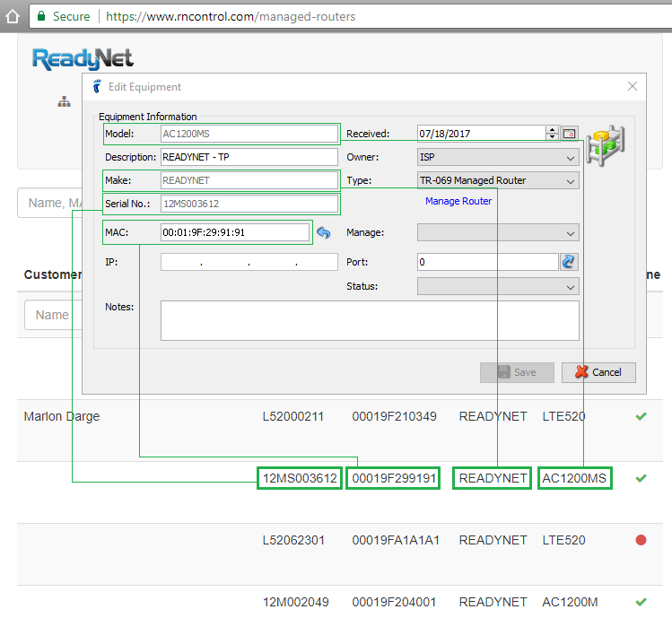Click the Port field showing 0
The height and width of the screenshot is (618, 672).
click(488, 262)
